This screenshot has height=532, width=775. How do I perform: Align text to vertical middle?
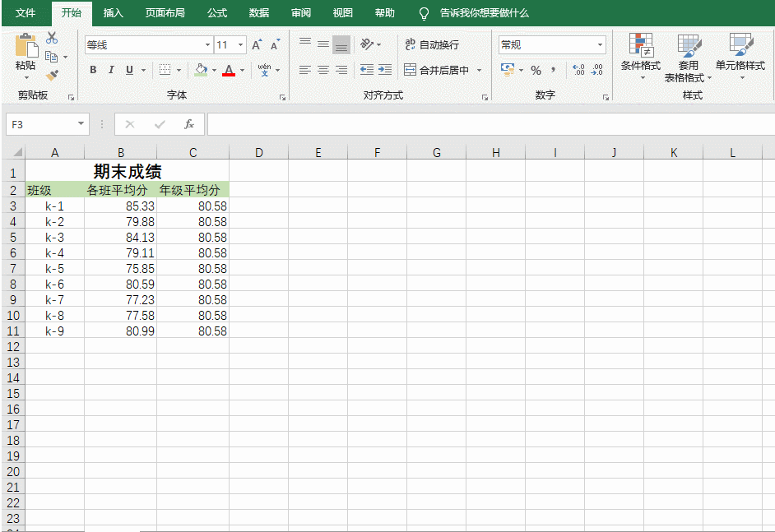point(323,44)
